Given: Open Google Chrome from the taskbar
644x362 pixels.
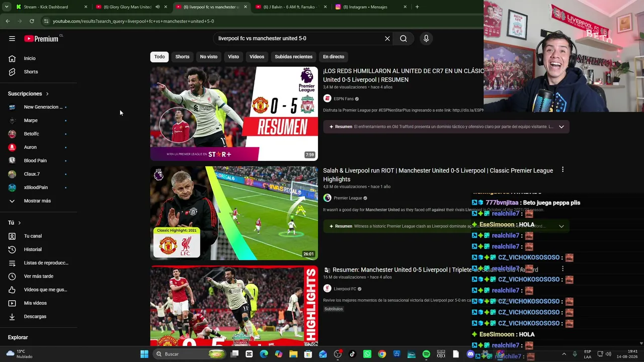Looking at the screenshot, I should coord(382,354).
